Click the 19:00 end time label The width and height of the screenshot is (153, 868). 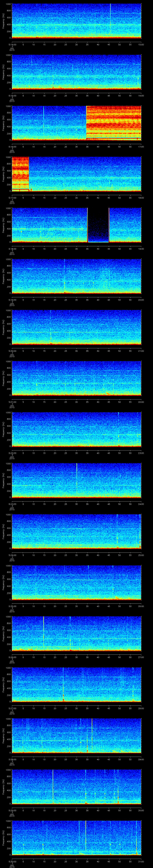click(141, 249)
